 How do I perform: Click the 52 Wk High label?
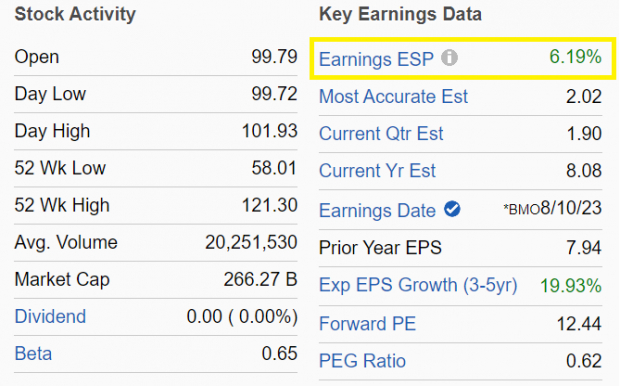tap(62, 206)
